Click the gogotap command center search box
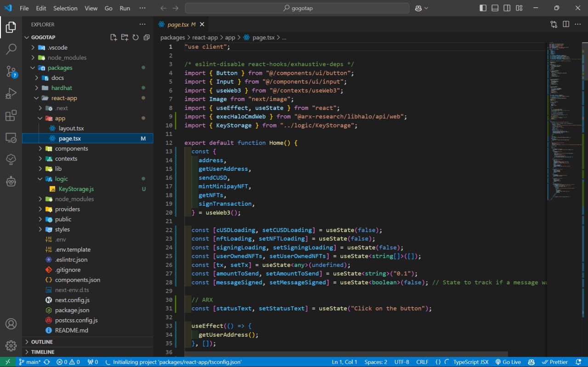This screenshot has width=588, height=367. 297,8
